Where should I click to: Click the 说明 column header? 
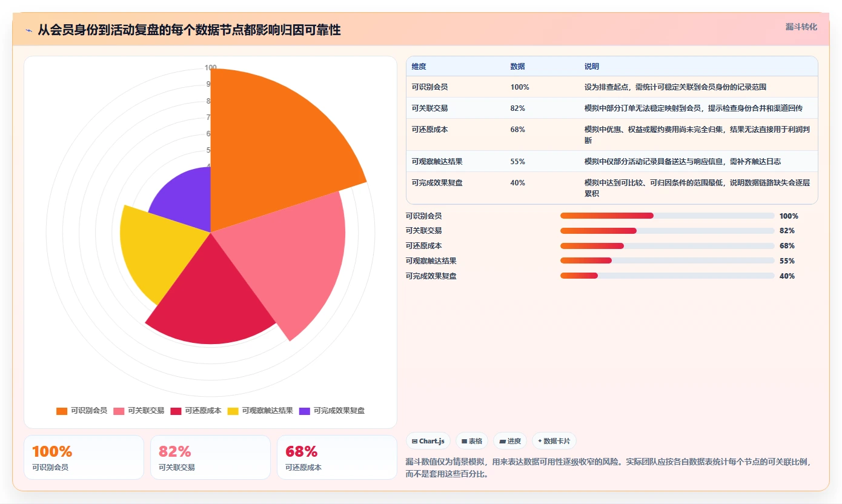592,67
